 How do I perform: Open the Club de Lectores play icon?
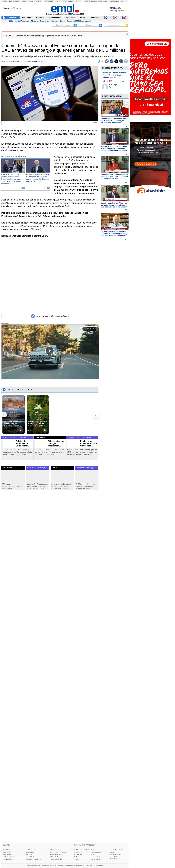point(4,389)
